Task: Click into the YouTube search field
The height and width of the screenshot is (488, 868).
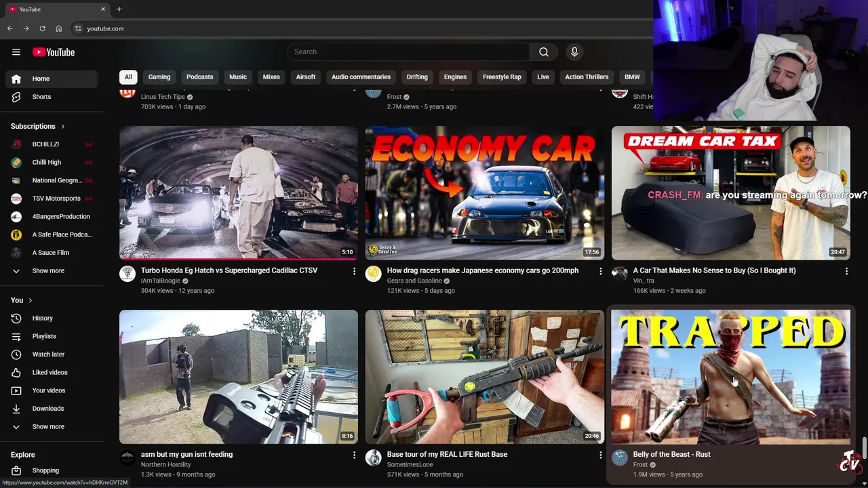Action: (x=408, y=52)
